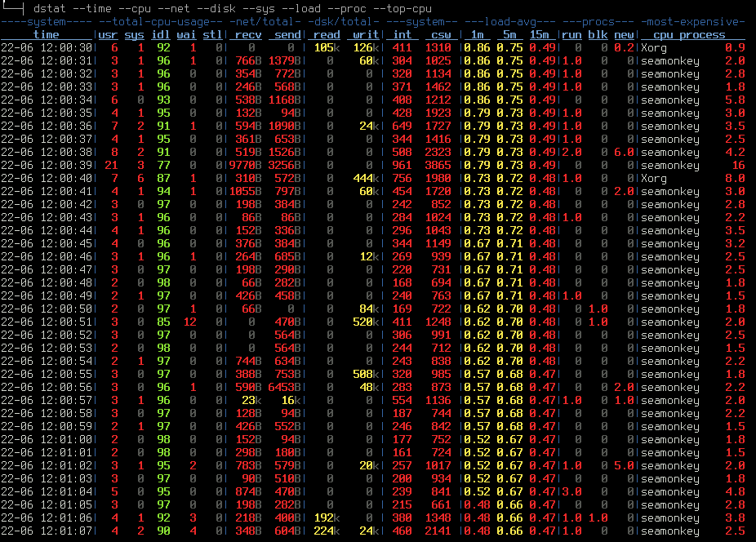Click the read value '192k'

[x=327, y=518]
